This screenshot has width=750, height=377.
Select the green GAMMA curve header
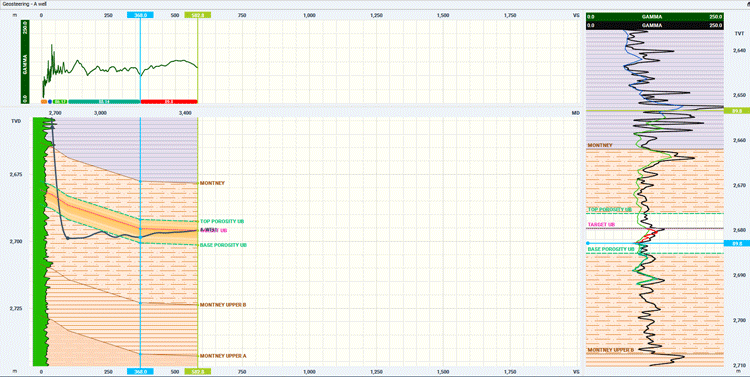654,16
